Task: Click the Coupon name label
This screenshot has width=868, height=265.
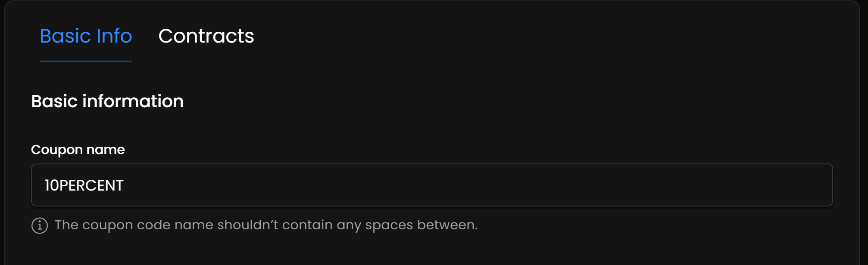Action: point(78,150)
